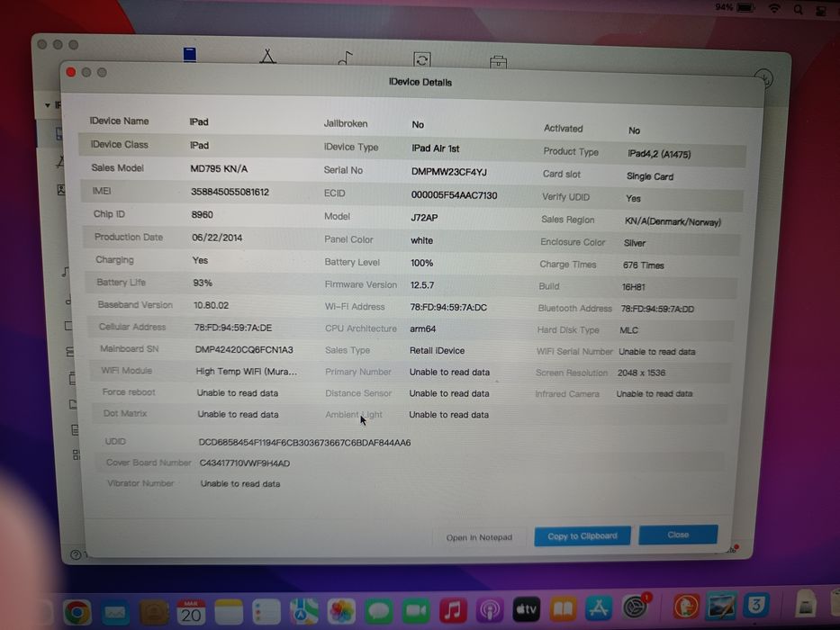Open Apple TV app in the Dock

click(x=526, y=609)
